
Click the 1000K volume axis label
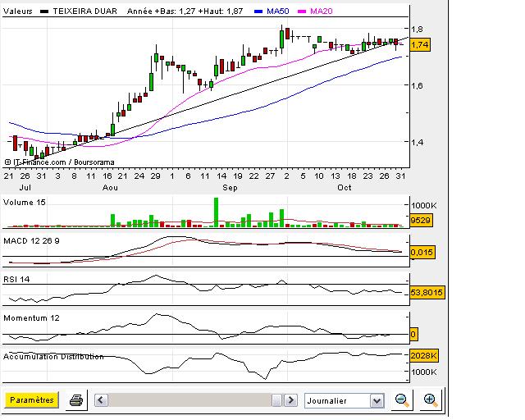(x=424, y=205)
